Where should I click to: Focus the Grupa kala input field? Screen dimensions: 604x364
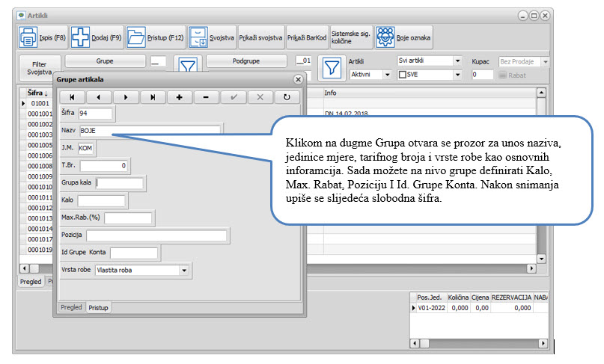[x=119, y=183]
